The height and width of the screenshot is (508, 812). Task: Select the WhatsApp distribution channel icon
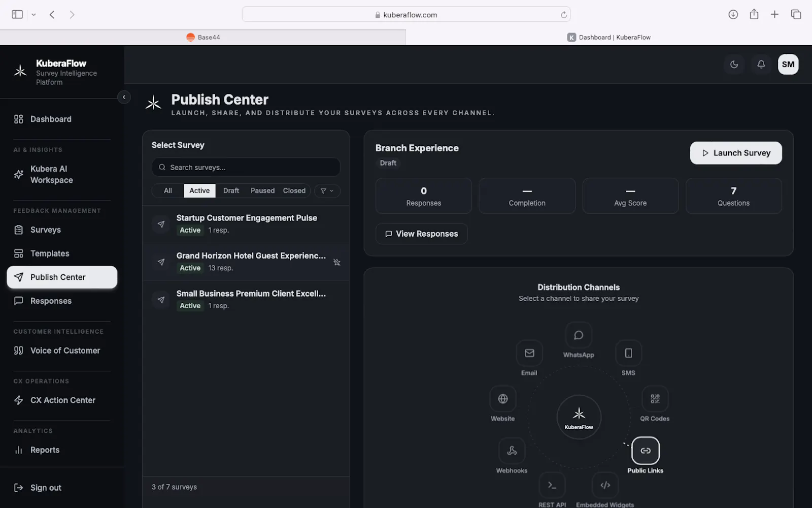(x=579, y=335)
